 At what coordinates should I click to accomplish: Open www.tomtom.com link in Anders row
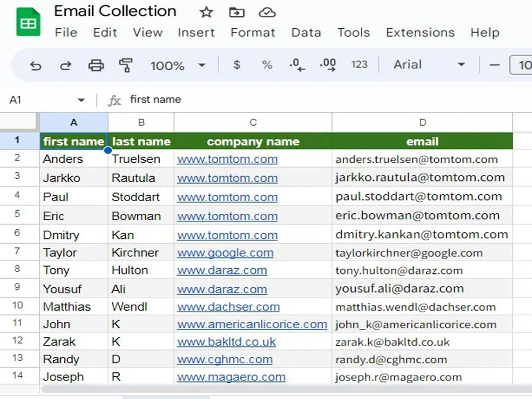pyautogui.click(x=227, y=159)
